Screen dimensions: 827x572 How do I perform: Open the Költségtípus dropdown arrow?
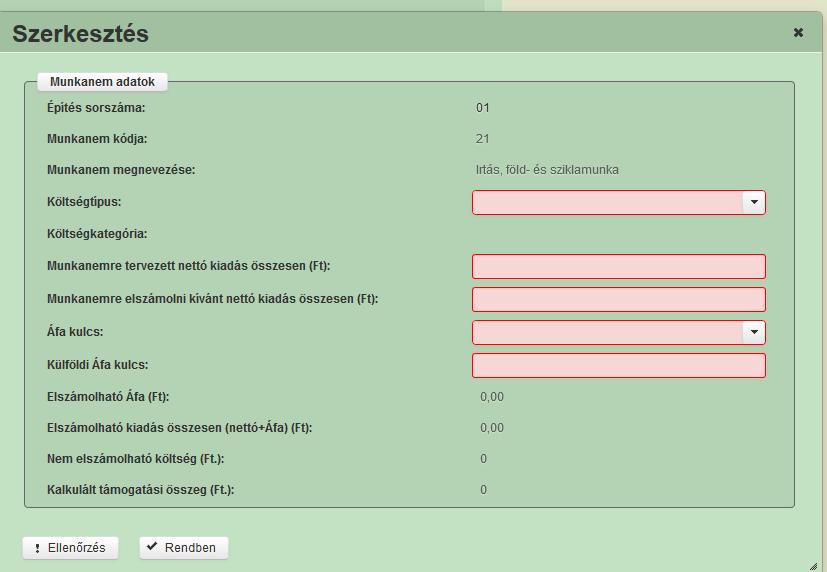(754, 202)
